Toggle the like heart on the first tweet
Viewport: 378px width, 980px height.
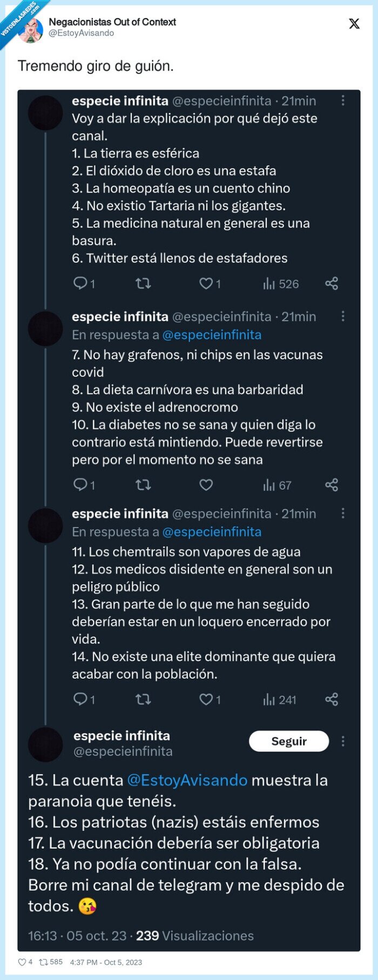pos(207,284)
